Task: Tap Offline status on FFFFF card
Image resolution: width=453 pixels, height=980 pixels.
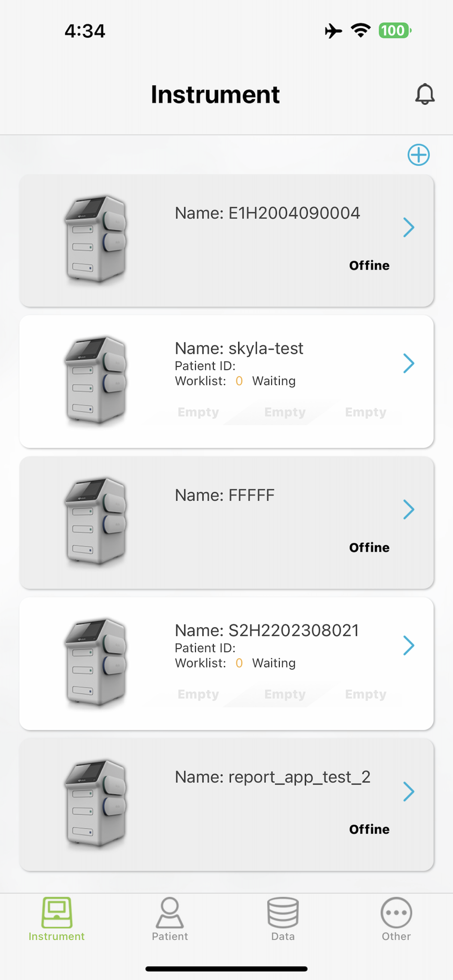Action: tap(369, 547)
